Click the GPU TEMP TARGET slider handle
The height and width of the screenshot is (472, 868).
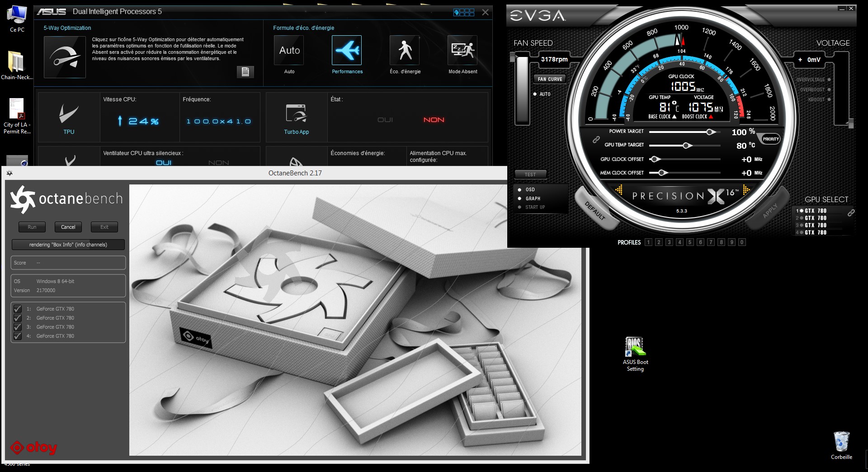click(x=687, y=145)
